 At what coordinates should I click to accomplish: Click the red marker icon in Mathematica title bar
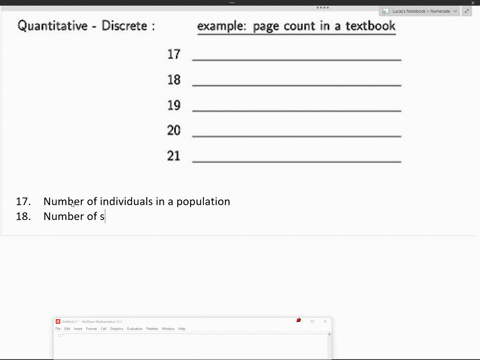click(x=299, y=321)
